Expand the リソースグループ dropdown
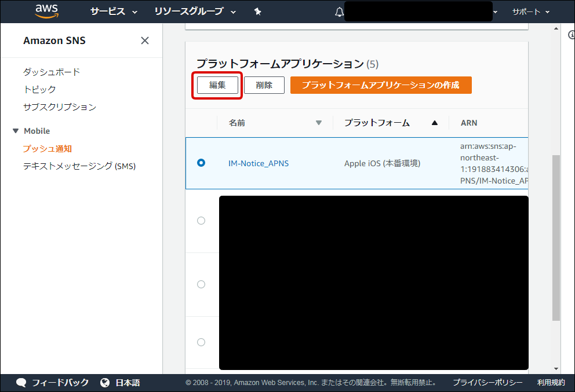This screenshot has width=575, height=392. 195,12
